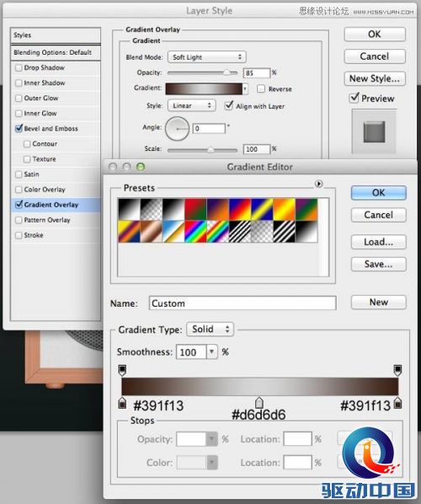Viewport: 421px width, 504px height.
Task: Enable the Drop Shadow style
Action: 19,67
